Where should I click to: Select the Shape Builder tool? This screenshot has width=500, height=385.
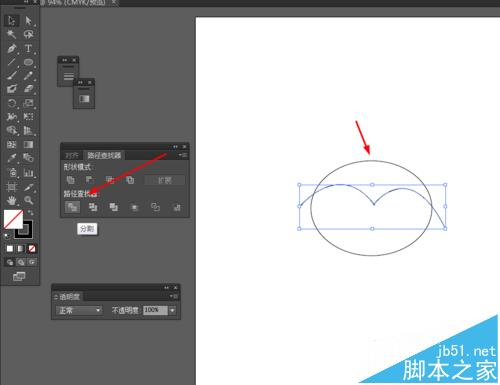(x=11, y=130)
